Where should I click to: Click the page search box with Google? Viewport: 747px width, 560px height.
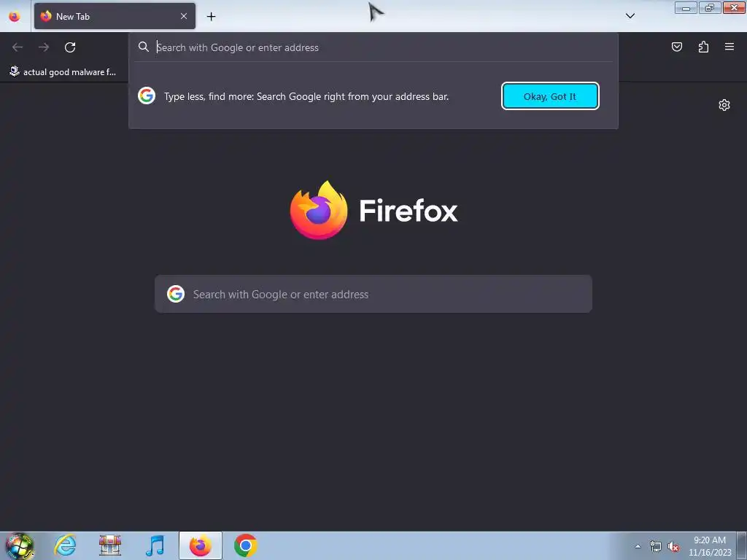tap(373, 294)
